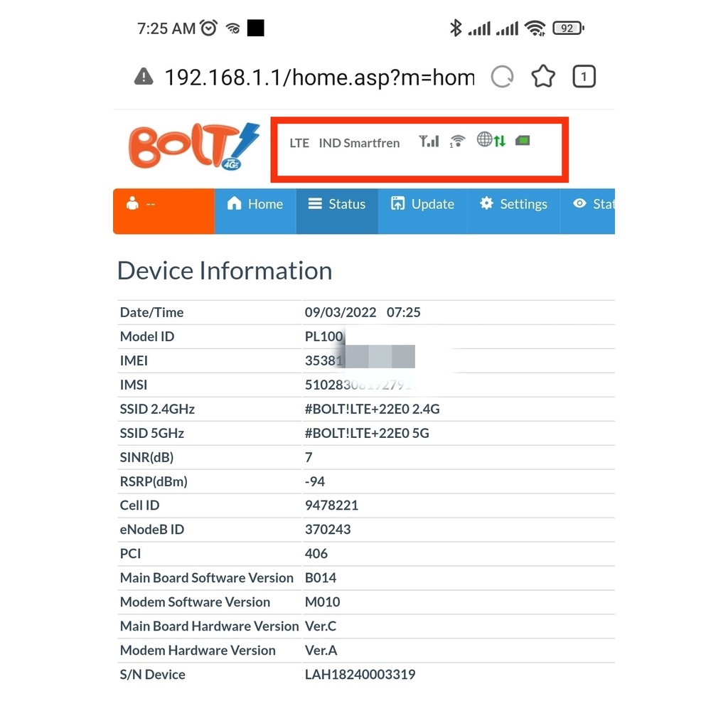Go to the Home tab

pyautogui.click(x=255, y=204)
